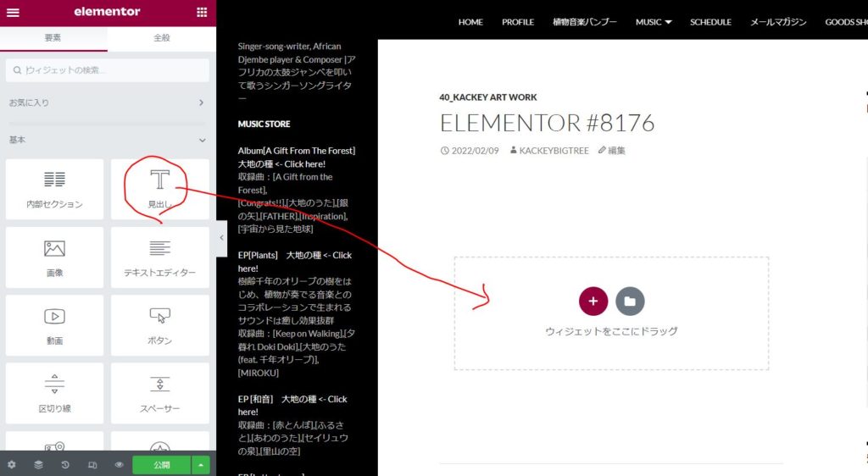
Task: Open the 40_KACKEY ART WORK category link
Action: (x=488, y=97)
